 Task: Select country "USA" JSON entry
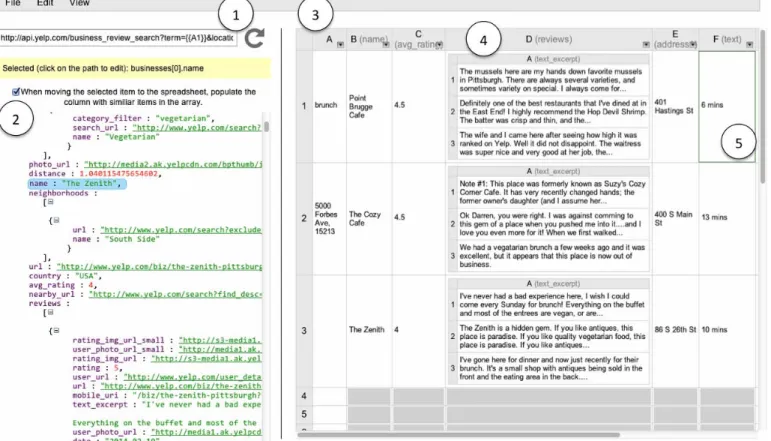click(x=65, y=276)
